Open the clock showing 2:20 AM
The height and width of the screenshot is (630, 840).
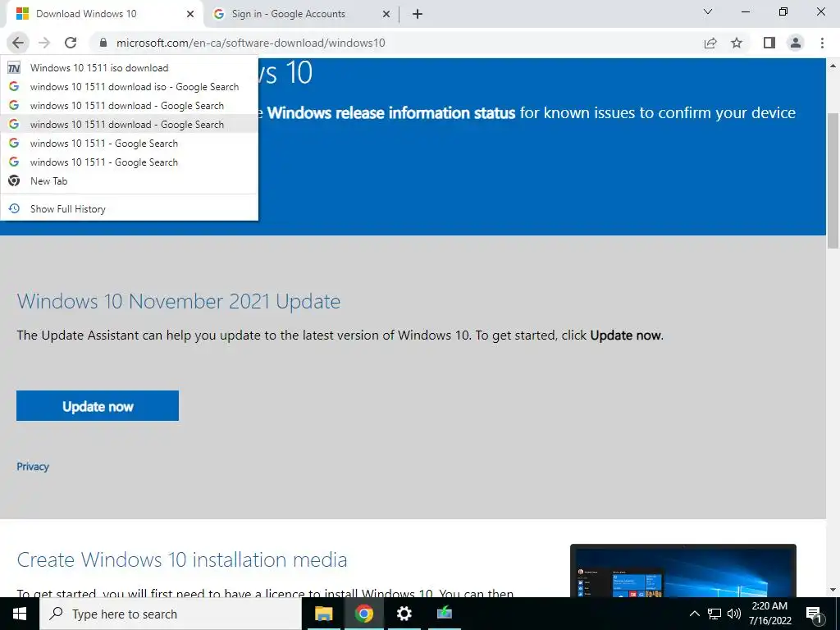click(769, 614)
